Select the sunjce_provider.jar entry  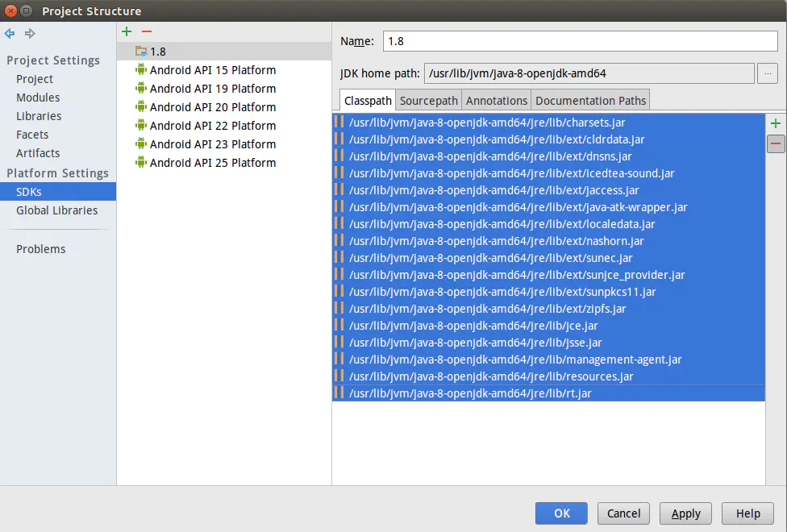pos(548,275)
